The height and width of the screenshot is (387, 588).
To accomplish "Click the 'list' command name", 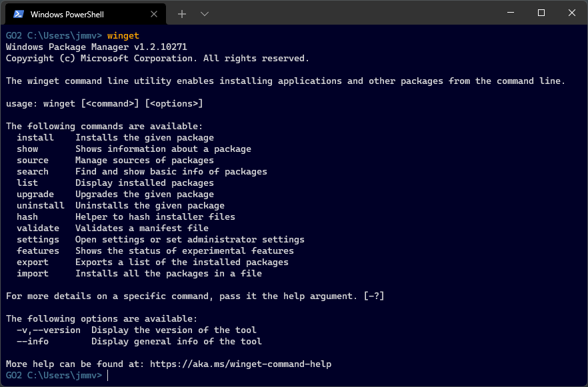I will 27,183.
